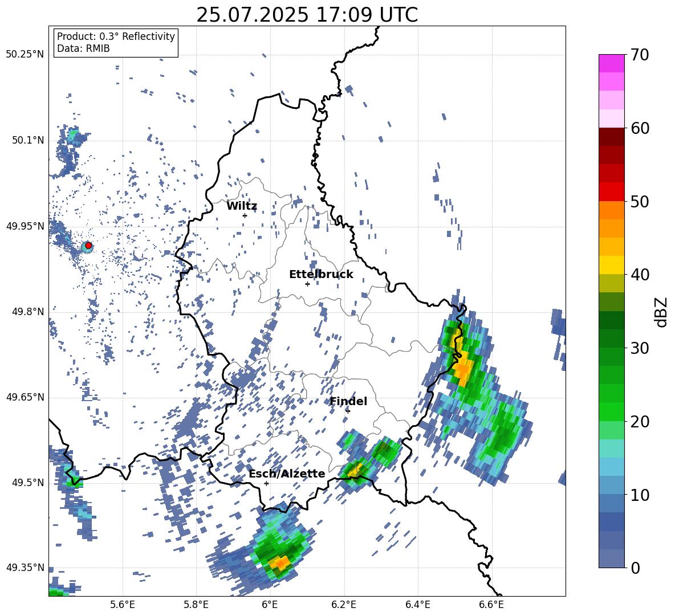Click the 49.35°N latitude label
This screenshot has height=616, width=675.
click(x=25, y=568)
